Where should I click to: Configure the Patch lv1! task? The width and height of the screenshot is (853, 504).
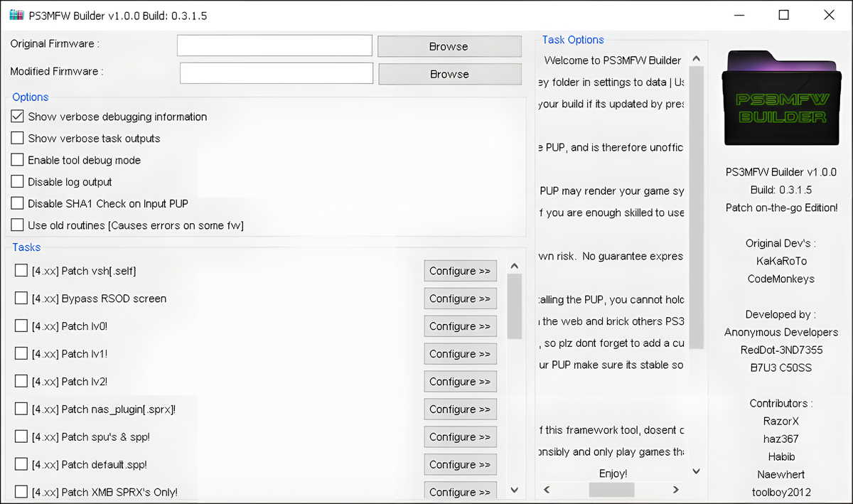pos(460,354)
